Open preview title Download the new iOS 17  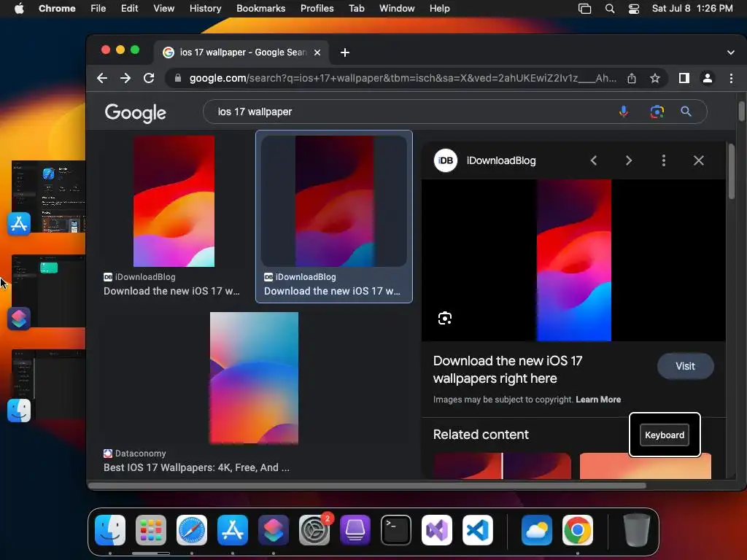tap(508, 370)
